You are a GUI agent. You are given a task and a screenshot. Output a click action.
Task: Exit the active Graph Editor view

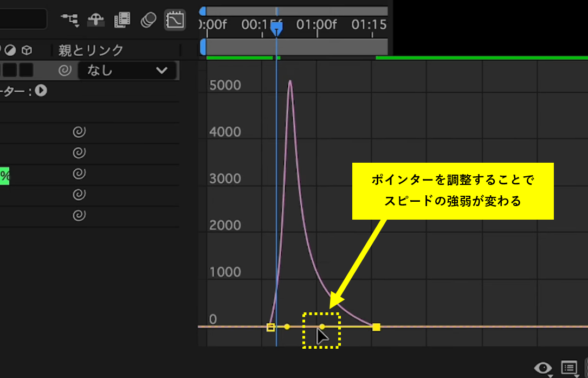click(x=175, y=20)
